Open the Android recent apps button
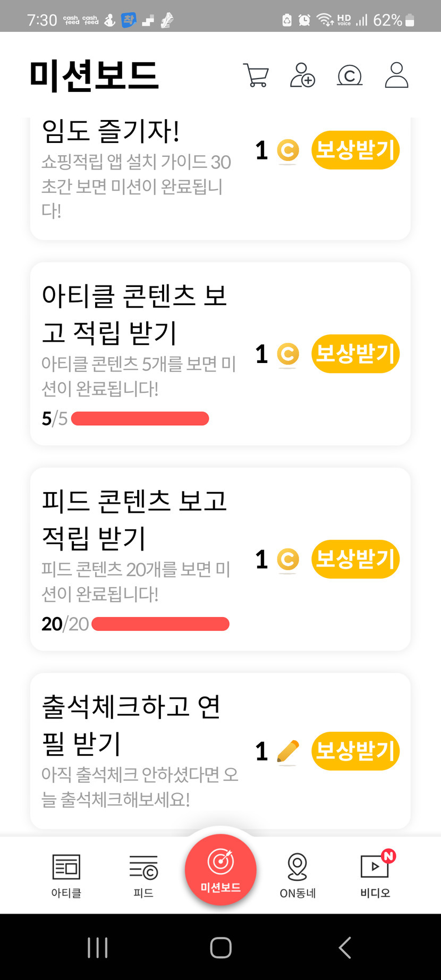Image resolution: width=441 pixels, height=980 pixels. [x=98, y=947]
